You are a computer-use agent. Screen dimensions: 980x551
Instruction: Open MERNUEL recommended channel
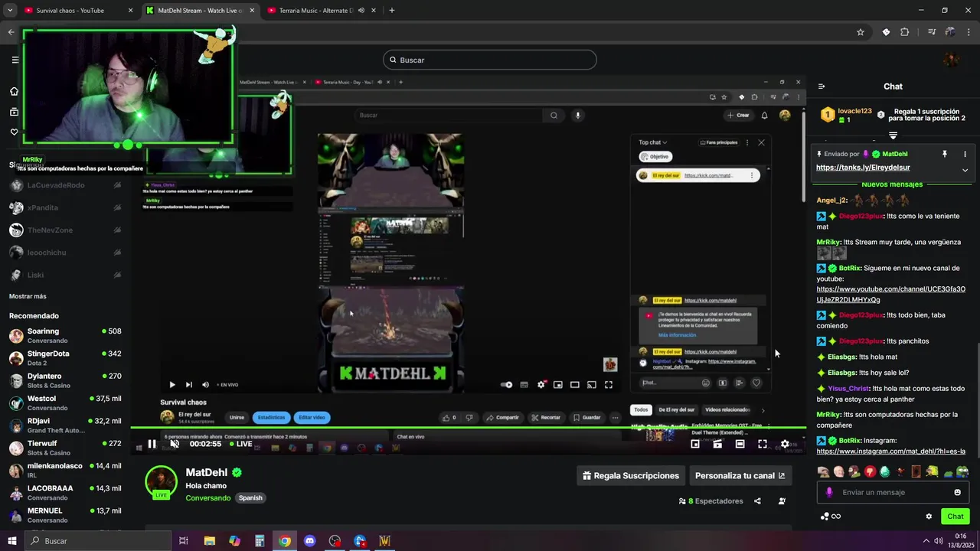coord(65,515)
